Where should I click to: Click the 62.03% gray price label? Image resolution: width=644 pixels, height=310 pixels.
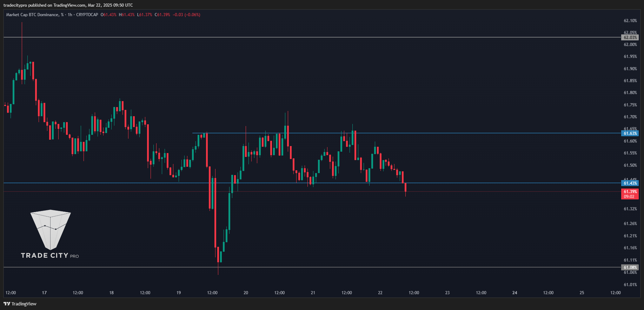point(630,38)
